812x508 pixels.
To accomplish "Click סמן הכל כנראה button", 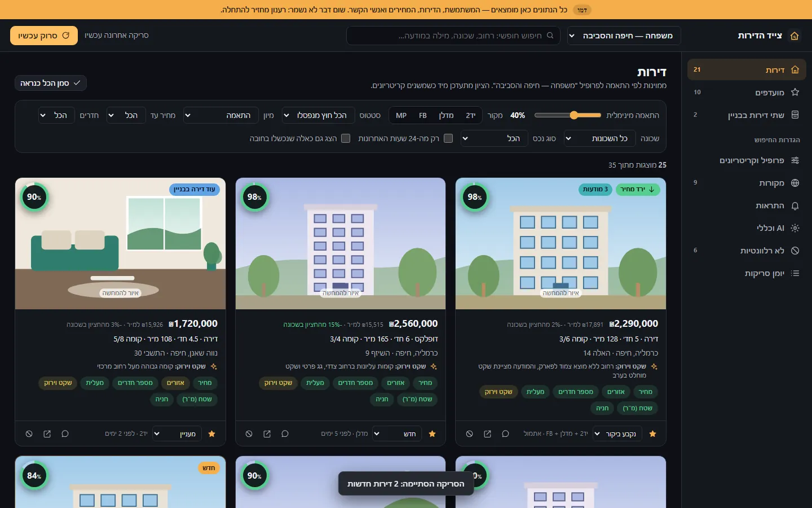I will (x=51, y=83).
